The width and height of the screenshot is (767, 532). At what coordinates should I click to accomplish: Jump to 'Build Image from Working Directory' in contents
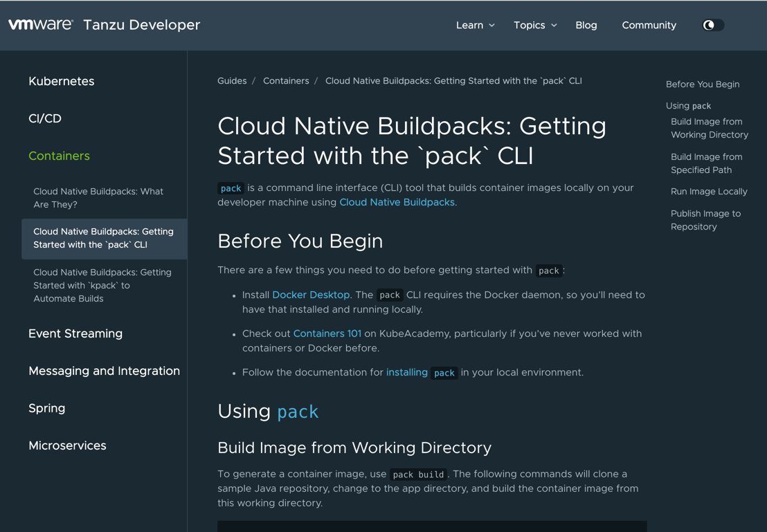pyautogui.click(x=710, y=128)
